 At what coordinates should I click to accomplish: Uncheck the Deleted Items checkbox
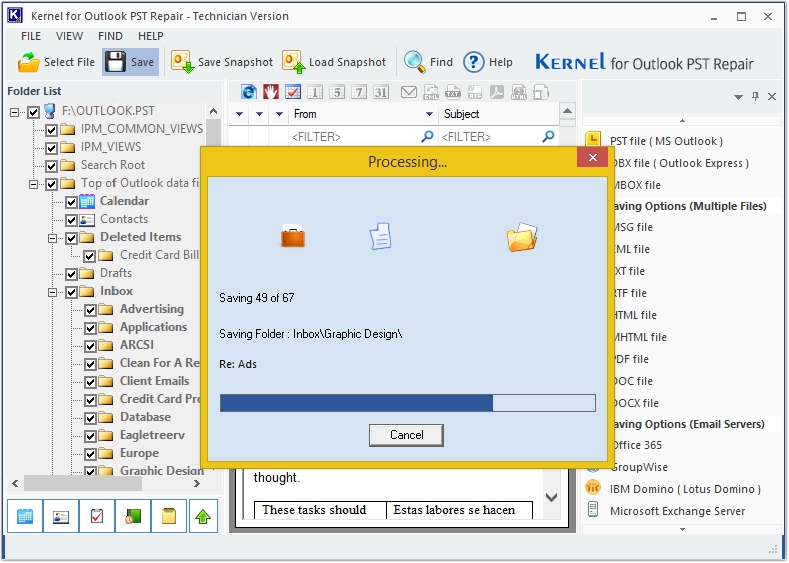[71, 238]
